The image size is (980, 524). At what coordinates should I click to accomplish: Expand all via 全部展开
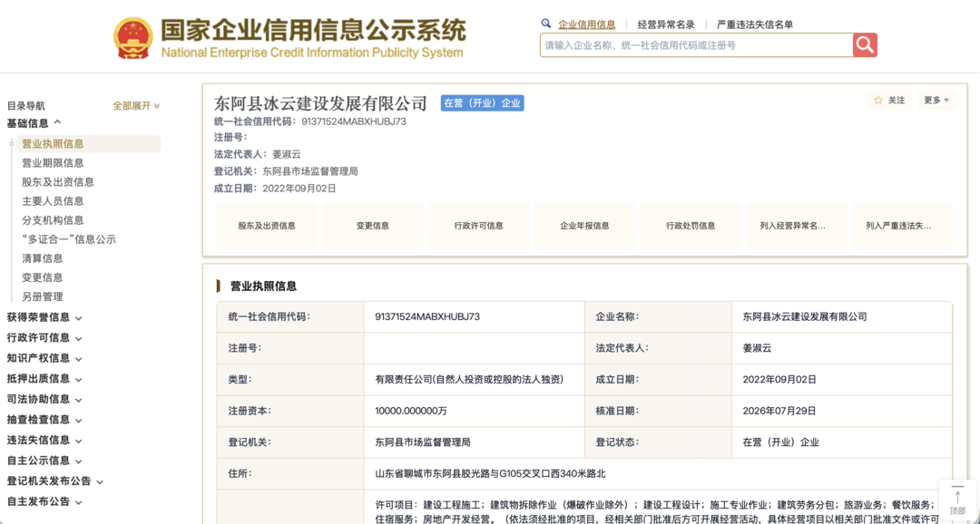[x=136, y=105]
